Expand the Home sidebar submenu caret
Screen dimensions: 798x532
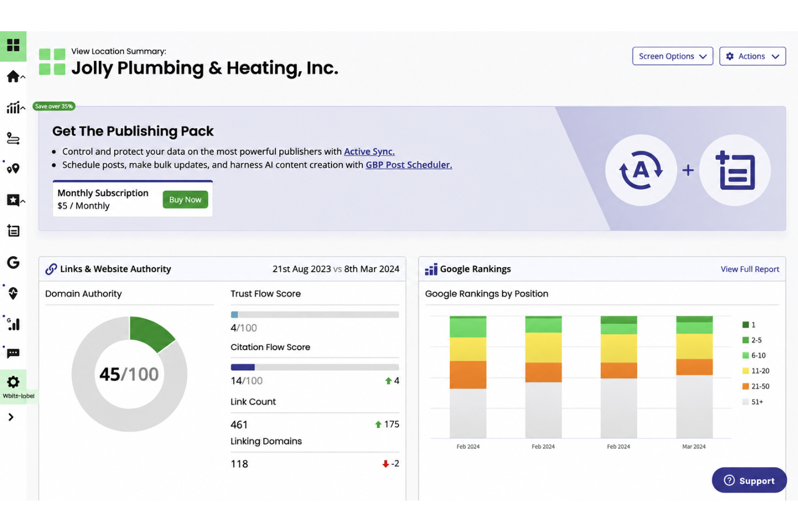point(23,78)
